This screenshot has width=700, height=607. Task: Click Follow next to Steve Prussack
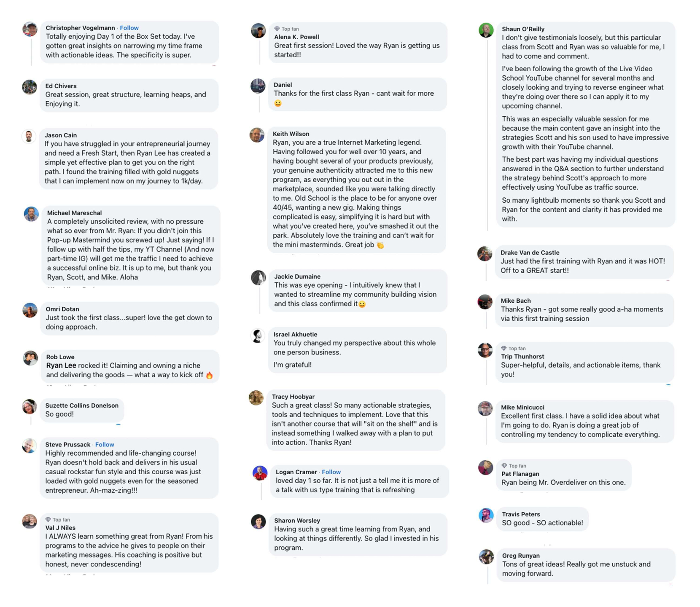click(x=105, y=444)
